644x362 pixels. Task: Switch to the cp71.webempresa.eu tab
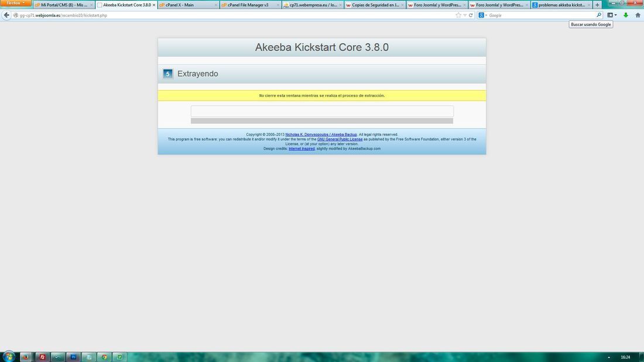[x=313, y=5]
